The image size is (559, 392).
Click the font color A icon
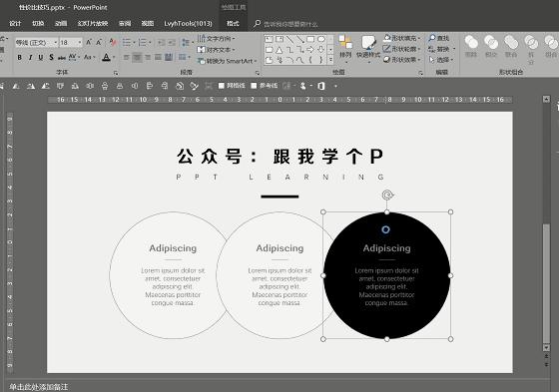106,57
